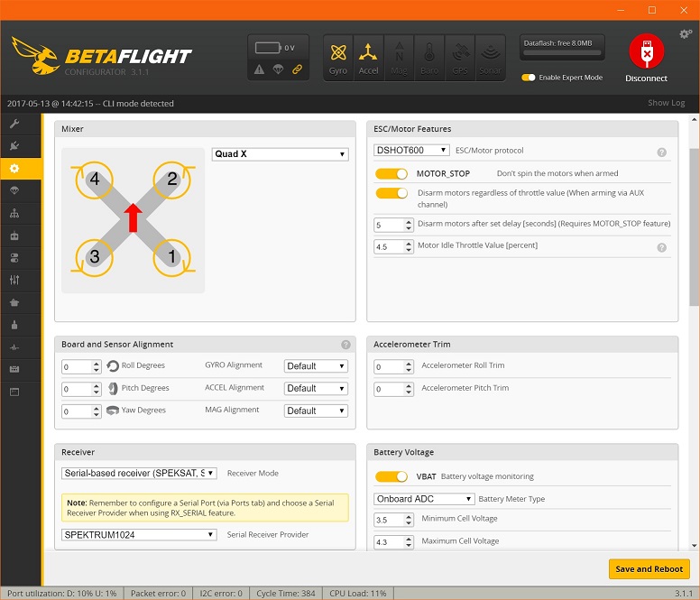The image size is (700, 600).
Task: Toggle Enable Expert Mode switch
Action: pyautogui.click(x=528, y=78)
